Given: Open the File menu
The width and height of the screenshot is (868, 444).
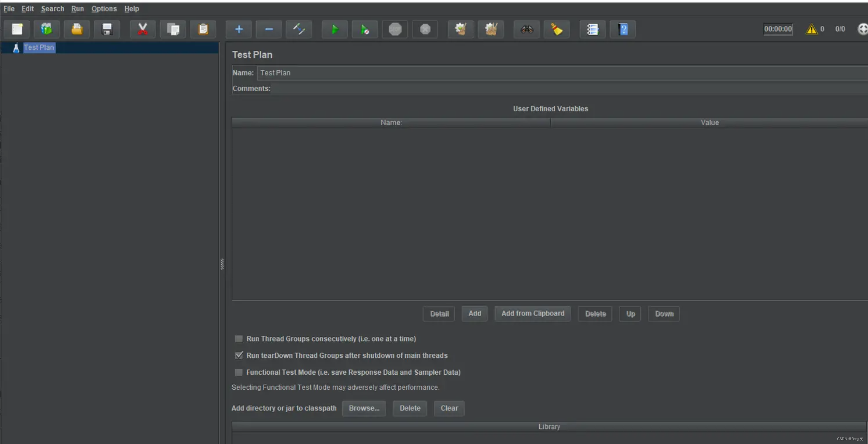Looking at the screenshot, I should (9, 9).
